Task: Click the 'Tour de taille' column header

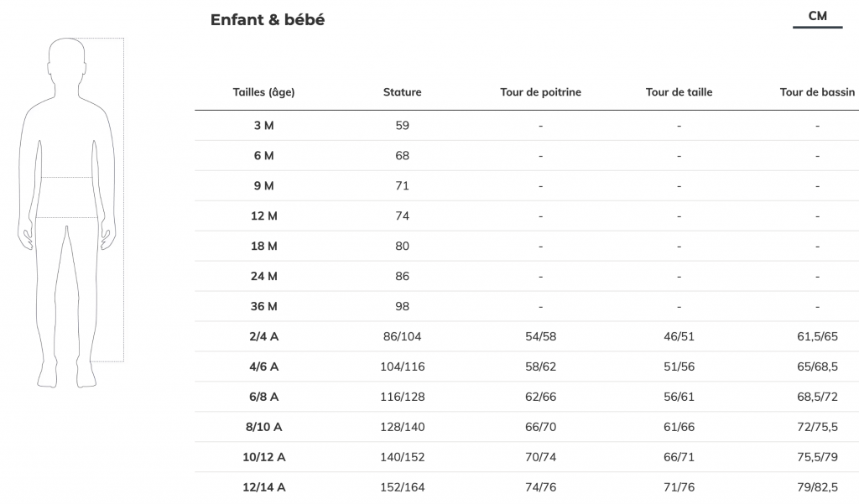Action: pyautogui.click(x=679, y=92)
